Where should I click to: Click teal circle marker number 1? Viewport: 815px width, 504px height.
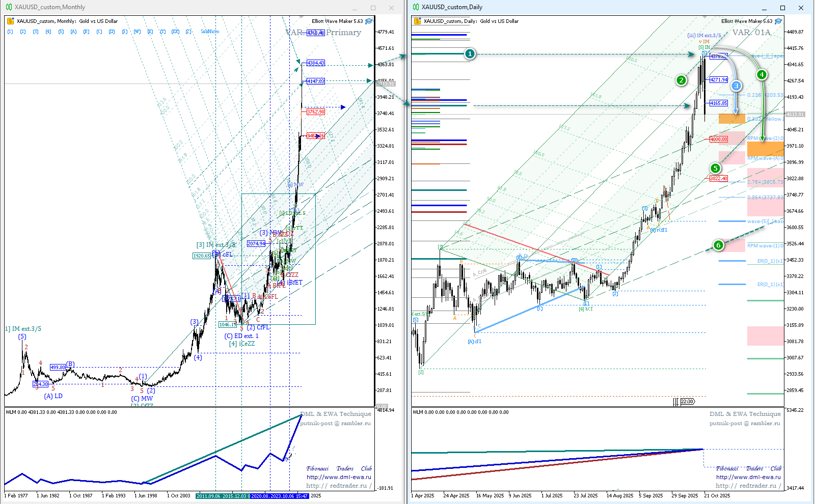[x=470, y=53]
